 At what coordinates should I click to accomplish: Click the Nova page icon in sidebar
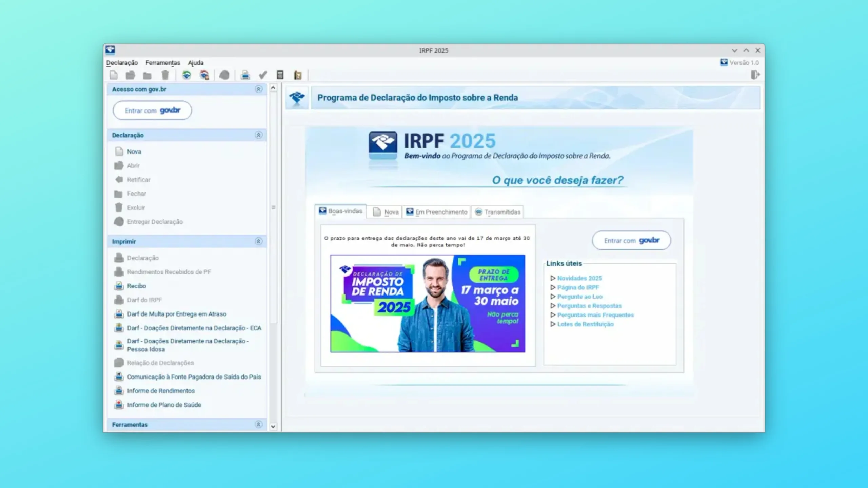pyautogui.click(x=119, y=151)
